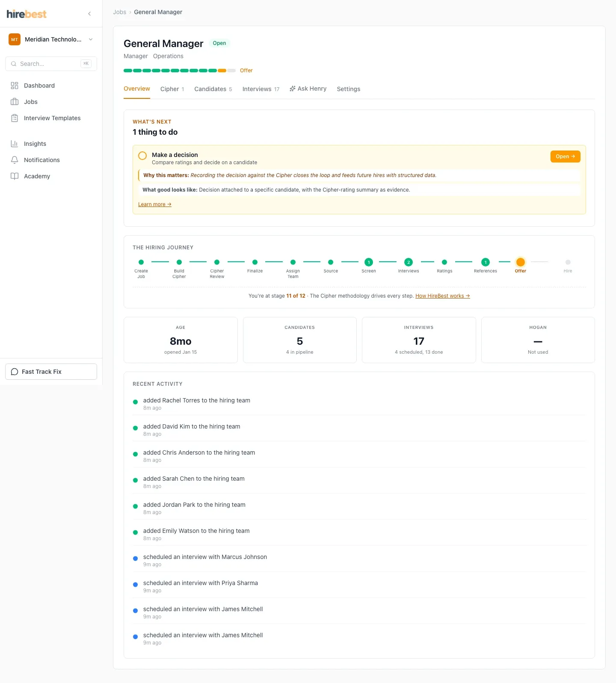616x683 pixels.
Task: Click the Notifications bell icon
Action: pos(15,160)
